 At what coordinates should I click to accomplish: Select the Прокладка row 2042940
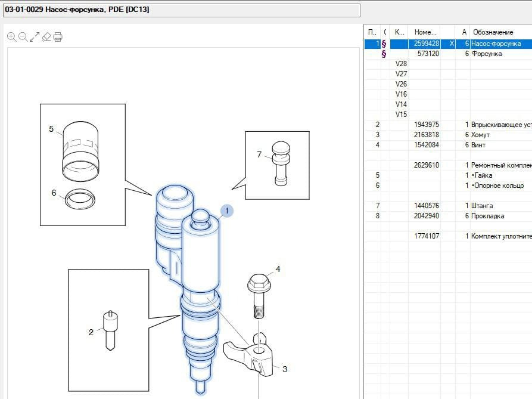[x=477, y=216]
